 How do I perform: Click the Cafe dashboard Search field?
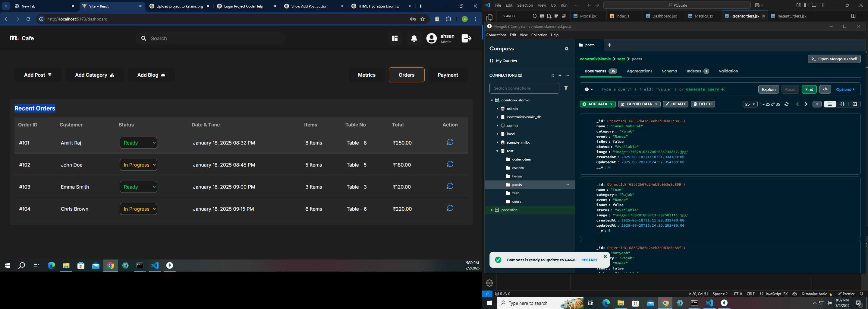[211, 38]
